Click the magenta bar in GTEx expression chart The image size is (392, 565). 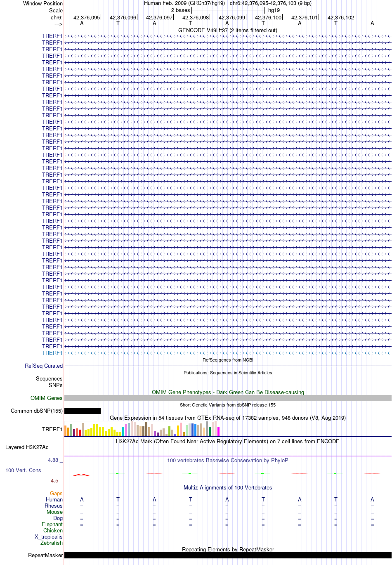click(x=218, y=431)
